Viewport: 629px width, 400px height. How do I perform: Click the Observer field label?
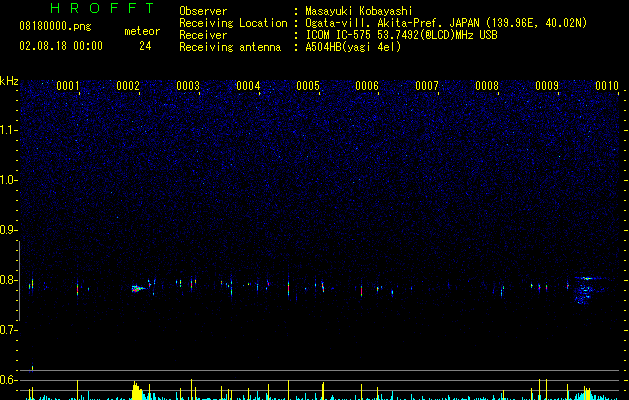(203, 11)
